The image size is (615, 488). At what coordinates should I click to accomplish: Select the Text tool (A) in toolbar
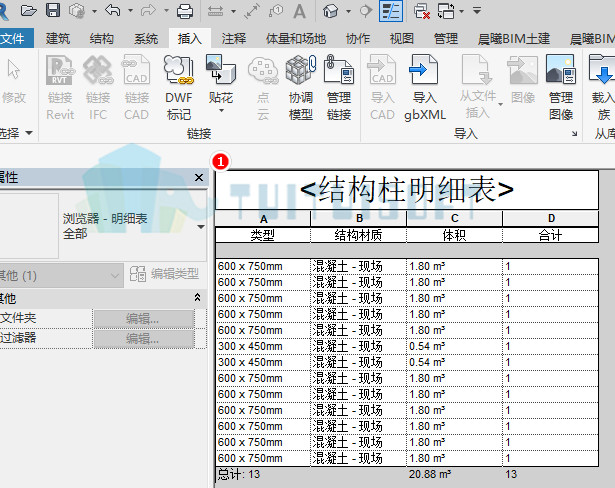coord(299,11)
